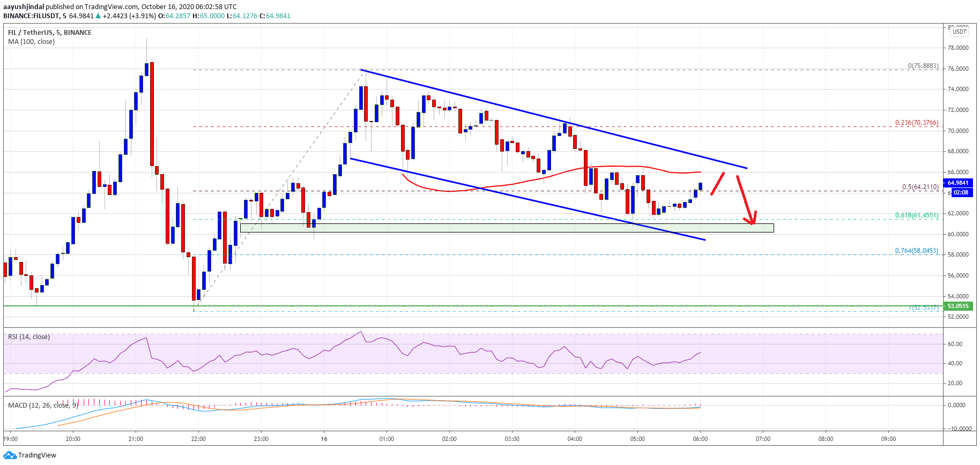Click the aayushjindal author name in header
This screenshot has height=465, width=980.
tap(24, 7)
